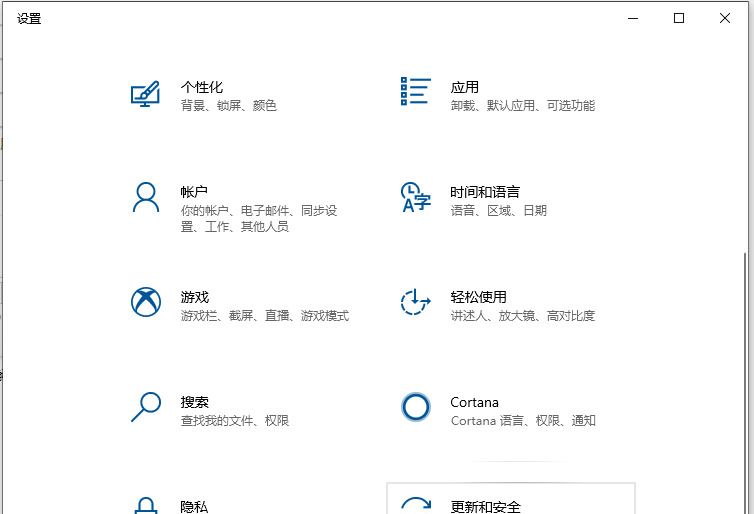Select the 帐户 person icon
Image resolution: width=754 pixels, height=514 pixels.
pos(146,197)
